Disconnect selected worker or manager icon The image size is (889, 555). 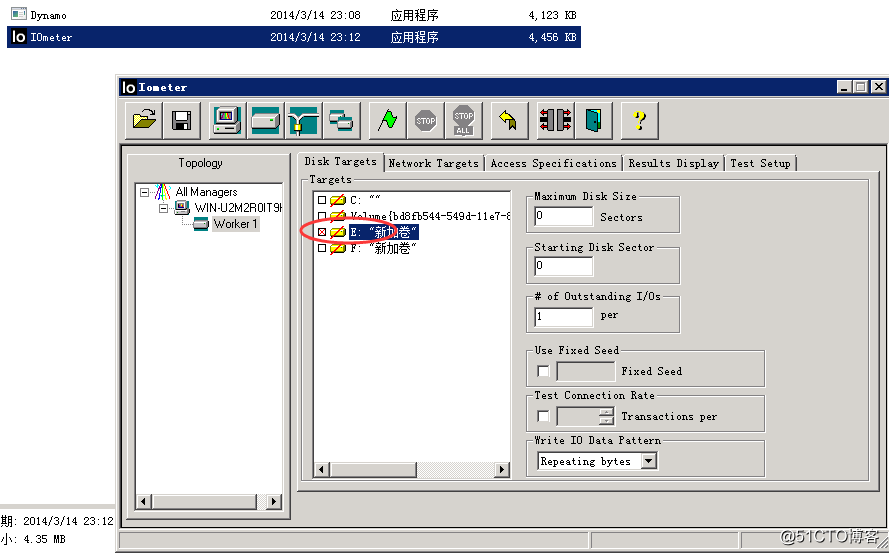[556, 120]
